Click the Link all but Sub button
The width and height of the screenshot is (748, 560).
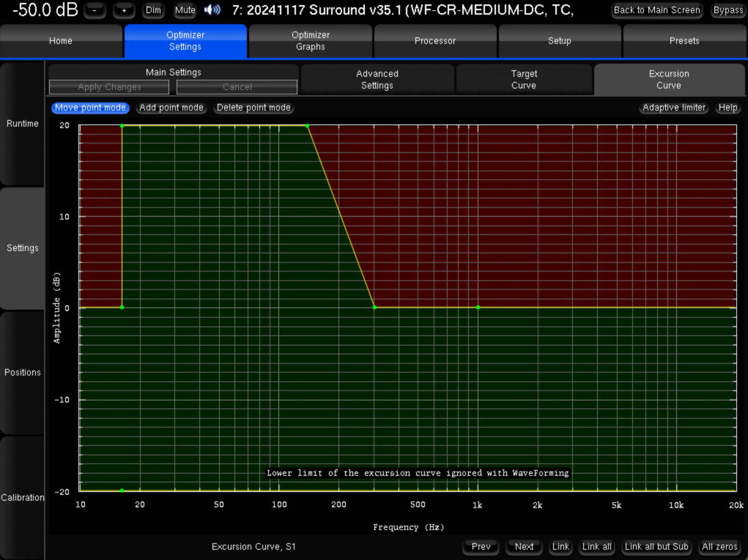(656, 547)
